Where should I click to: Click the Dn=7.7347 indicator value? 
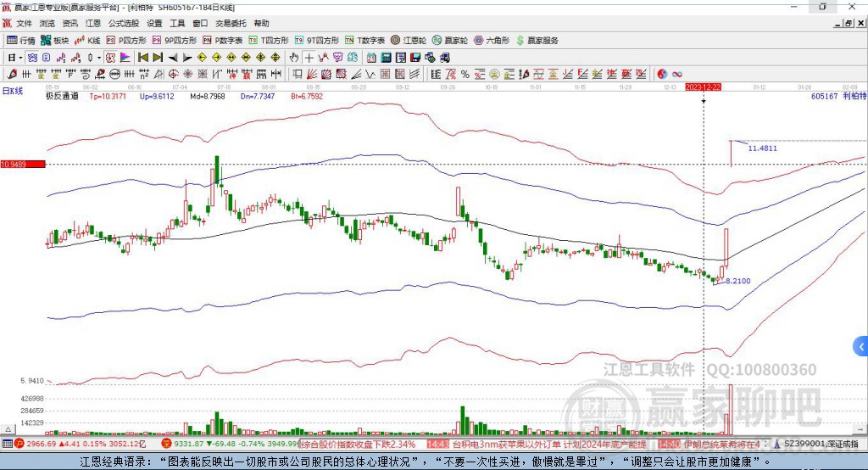258,97
